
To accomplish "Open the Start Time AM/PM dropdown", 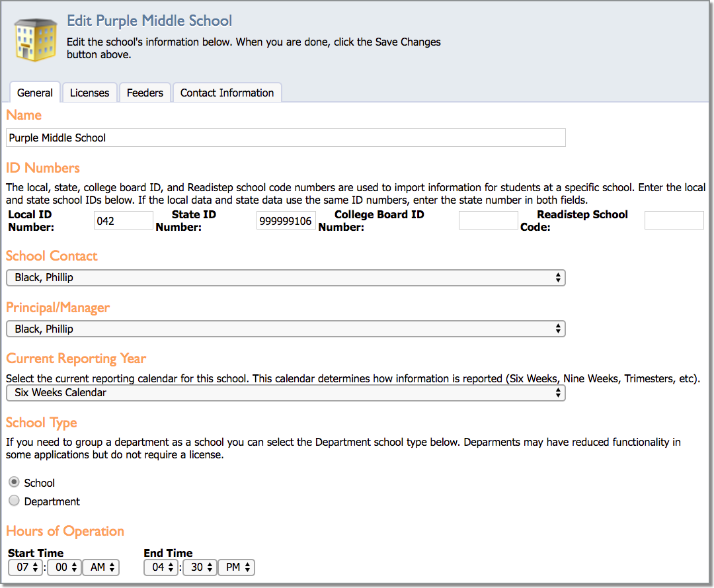I will pos(101,567).
